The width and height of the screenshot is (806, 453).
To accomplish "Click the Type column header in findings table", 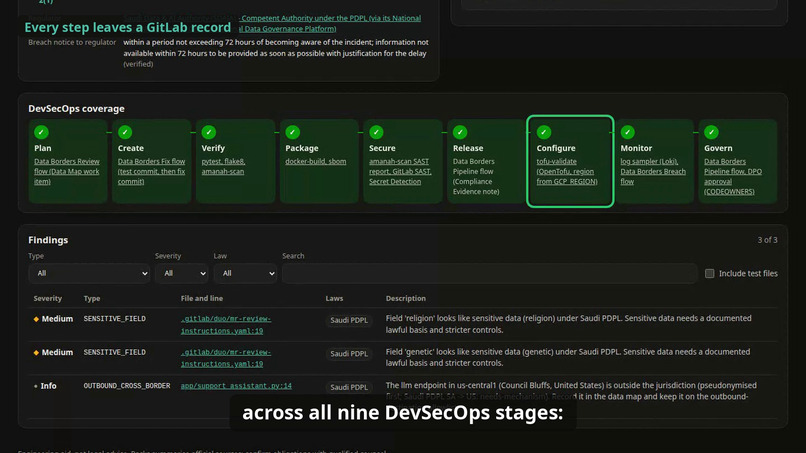I will tap(92, 298).
